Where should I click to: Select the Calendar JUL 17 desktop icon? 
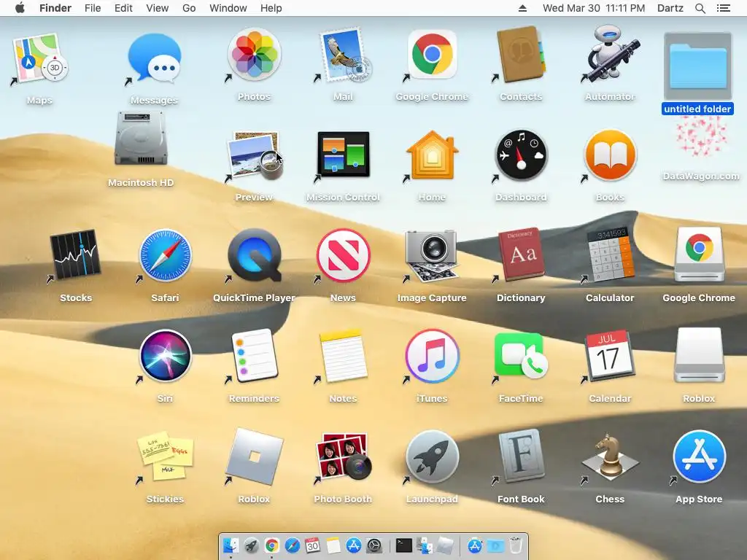610,355
